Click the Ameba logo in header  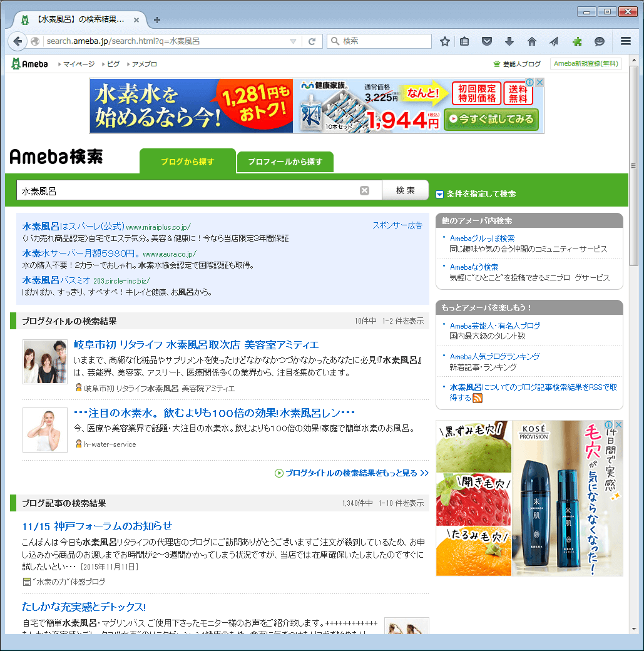(x=29, y=64)
